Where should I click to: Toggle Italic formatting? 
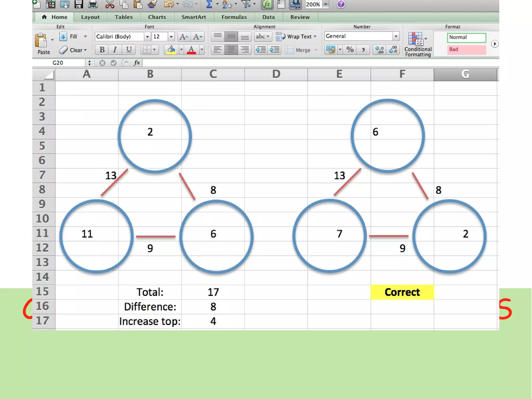pos(115,49)
